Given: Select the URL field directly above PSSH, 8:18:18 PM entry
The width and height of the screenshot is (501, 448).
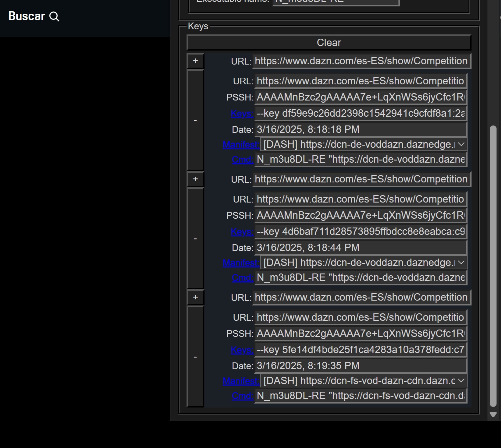Looking at the screenshot, I should pos(361,81).
